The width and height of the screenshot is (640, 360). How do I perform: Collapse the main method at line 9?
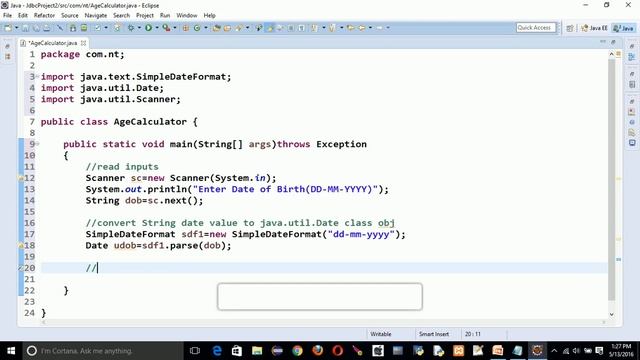click(37, 144)
